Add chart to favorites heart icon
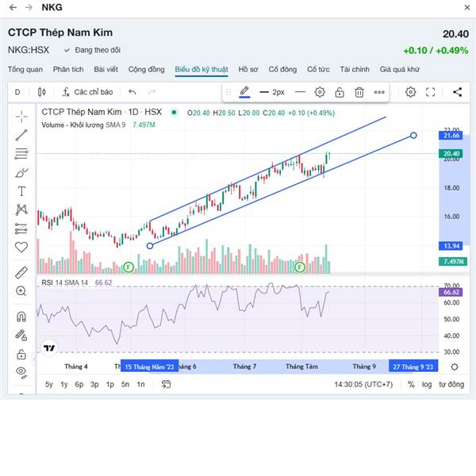 click(x=21, y=247)
